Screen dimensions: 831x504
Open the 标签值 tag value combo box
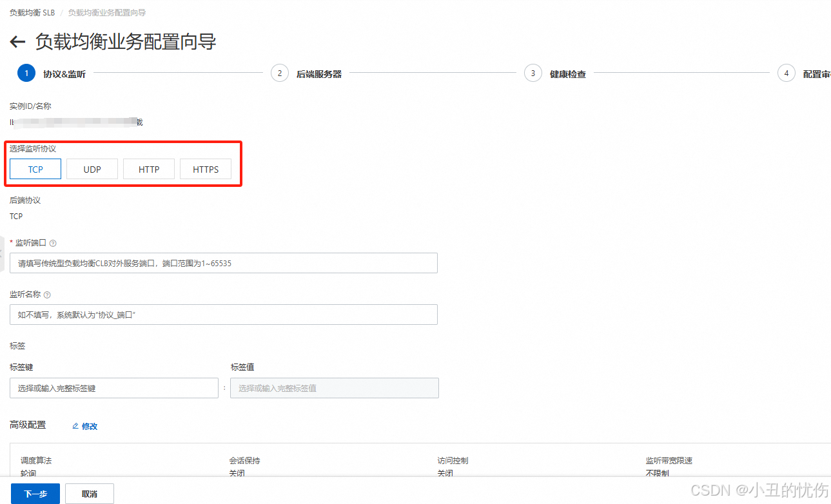pyautogui.click(x=335, y=388)
